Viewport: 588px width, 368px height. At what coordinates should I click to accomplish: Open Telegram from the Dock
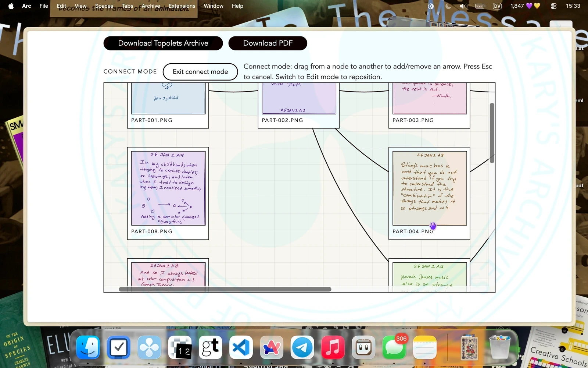[302, 347]
